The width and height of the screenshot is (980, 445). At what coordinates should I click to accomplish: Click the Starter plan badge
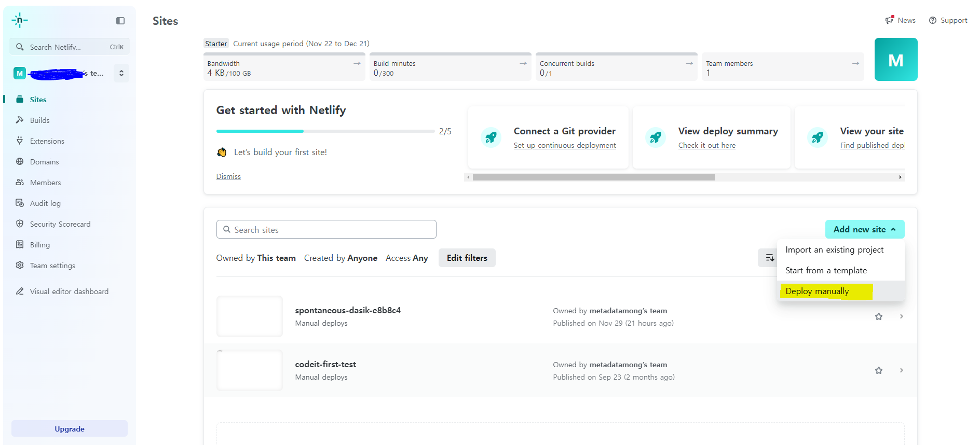[x=216, y=44]
